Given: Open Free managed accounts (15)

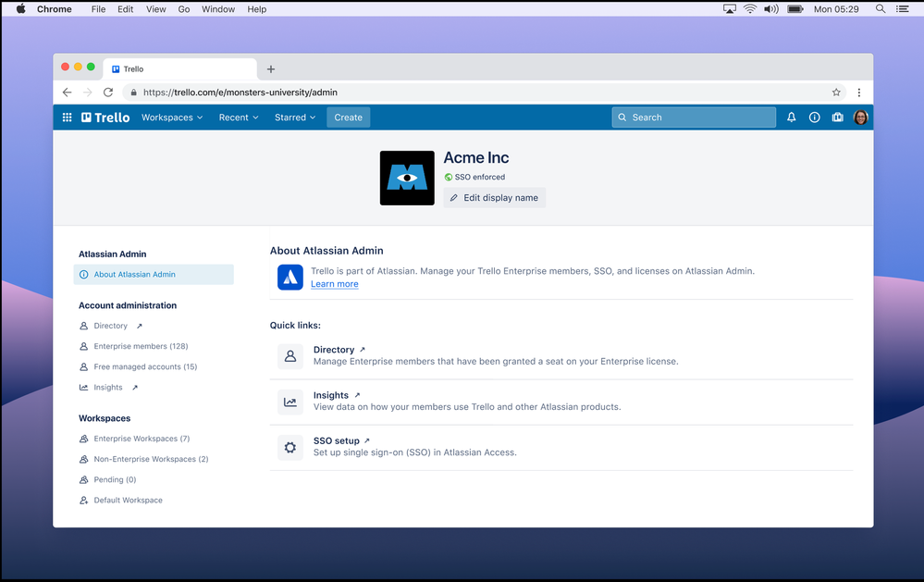Looking at the screenshot, I should [x=145, y=366].
